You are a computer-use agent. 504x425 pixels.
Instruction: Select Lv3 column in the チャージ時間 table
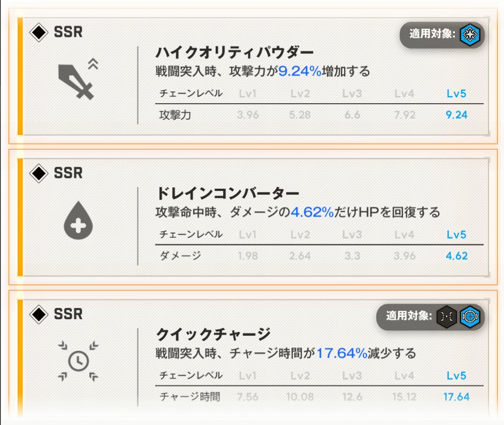pyautogui.click(x=352, y=376)
